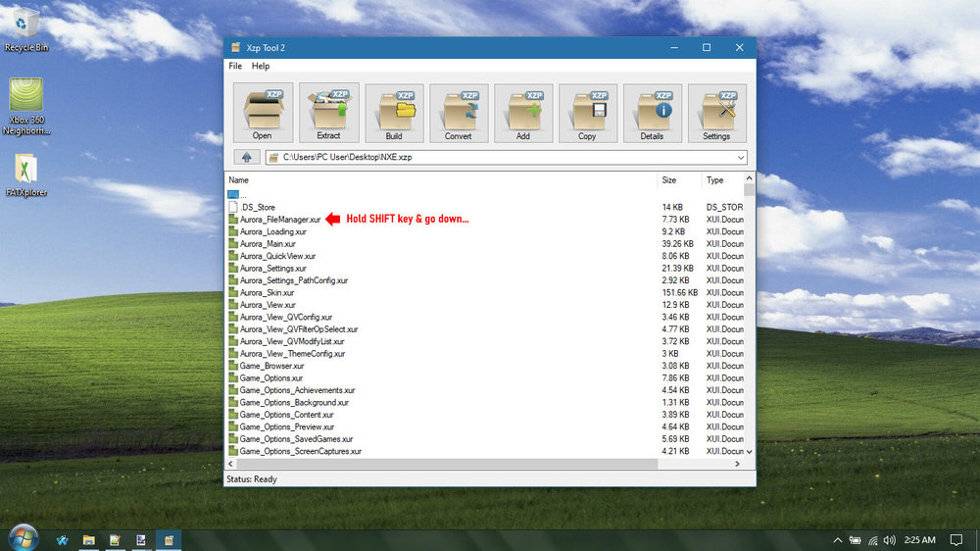Image resolution: width=980 pixels, height=551 pixels.
Task: Select Aurora_QuickView.xur
Action: point(277,256)
